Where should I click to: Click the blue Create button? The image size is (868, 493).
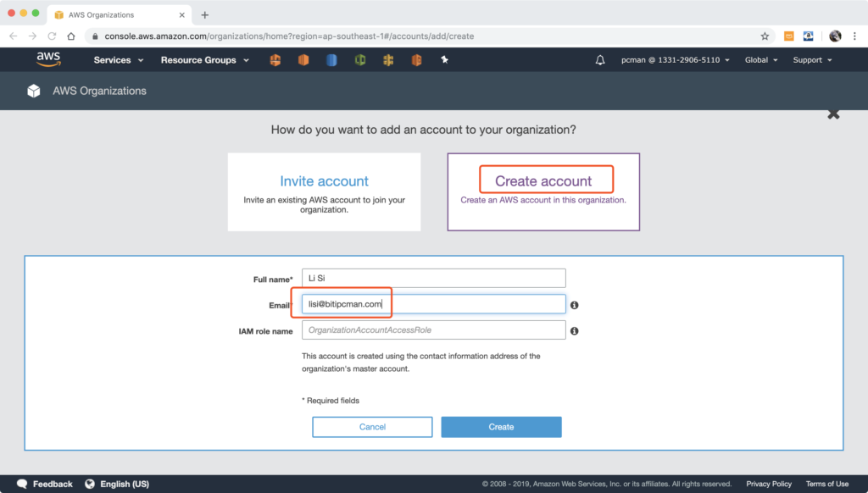(x=501, y=427)
